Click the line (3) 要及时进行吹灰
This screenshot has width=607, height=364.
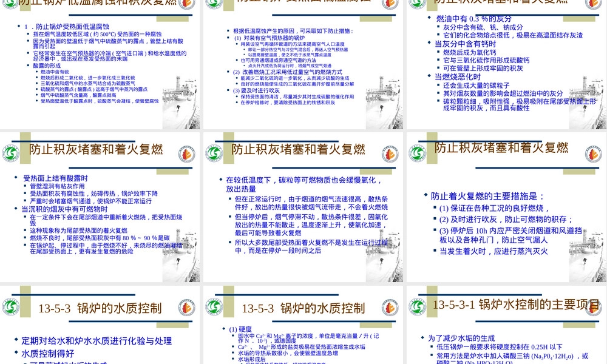256,90
